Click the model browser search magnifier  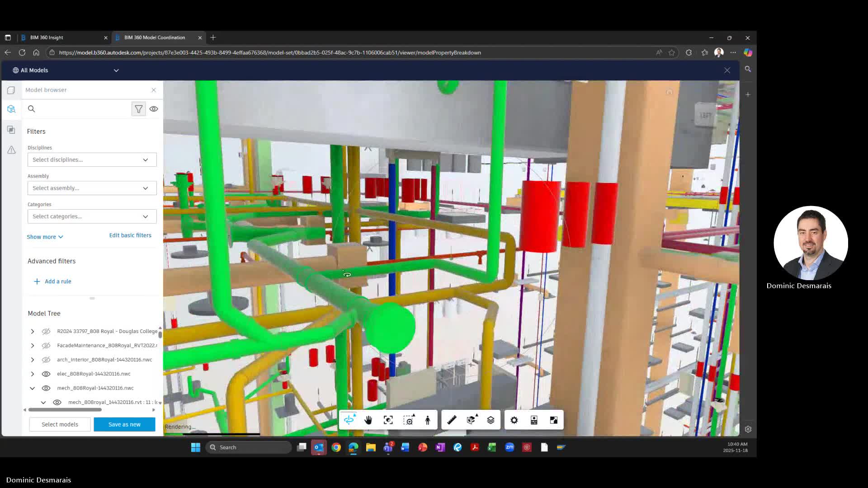[32, 109]
